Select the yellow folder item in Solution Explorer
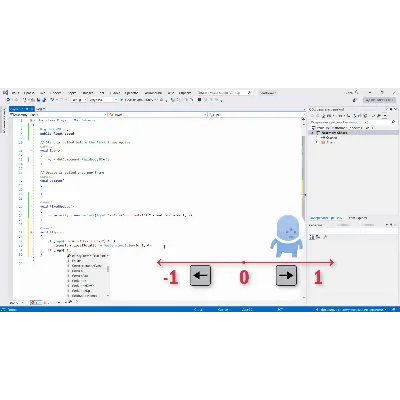The height and width of the screenshot is (400, 400). click(x=328, y=142)
